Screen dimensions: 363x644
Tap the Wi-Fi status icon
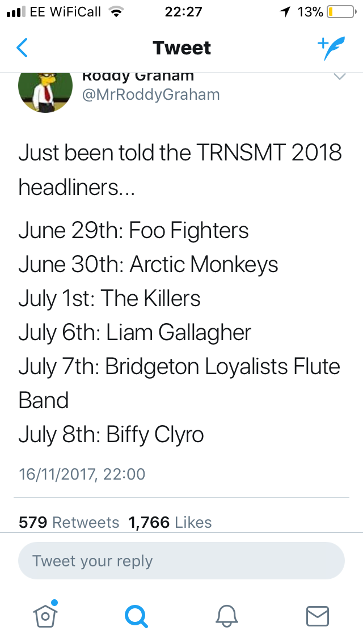click(117, 12)
